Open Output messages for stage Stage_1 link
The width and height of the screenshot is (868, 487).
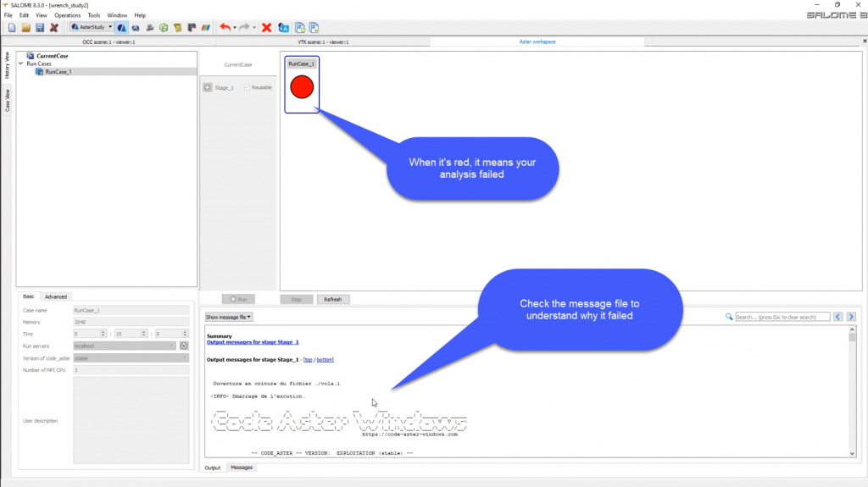[253, 342]
